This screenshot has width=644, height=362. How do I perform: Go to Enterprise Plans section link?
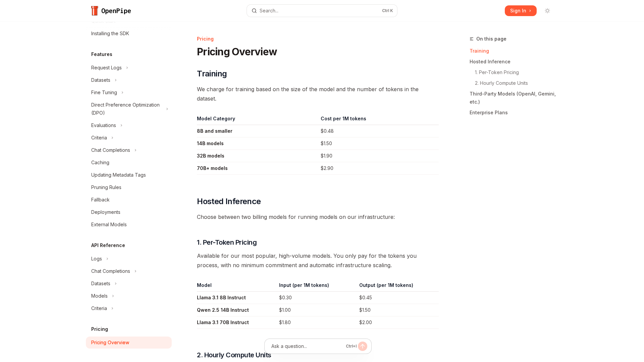(x=488, y=113)
